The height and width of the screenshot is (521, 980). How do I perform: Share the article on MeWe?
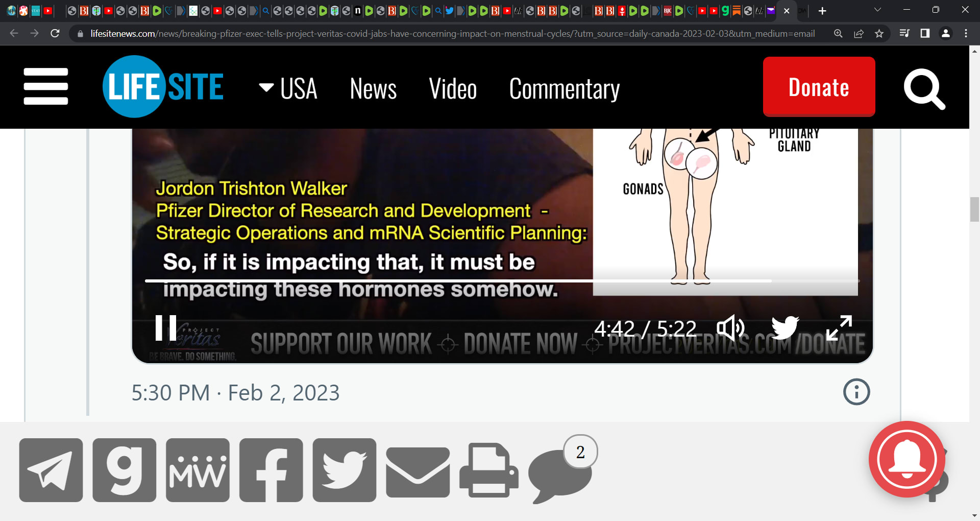198,470
